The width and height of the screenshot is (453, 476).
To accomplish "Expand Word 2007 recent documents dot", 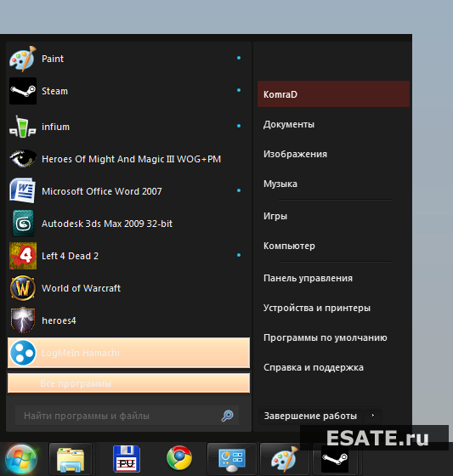I will pyautogui.click(x=239, y=190).
